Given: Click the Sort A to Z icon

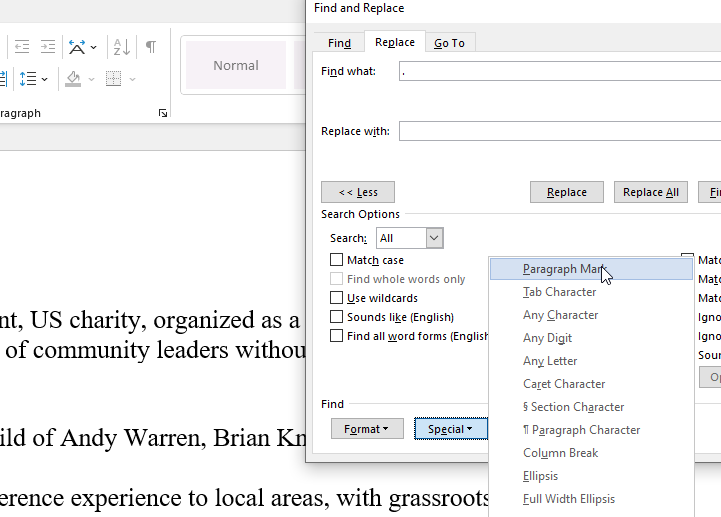Looking at the screenshot, I should point(121,47).
